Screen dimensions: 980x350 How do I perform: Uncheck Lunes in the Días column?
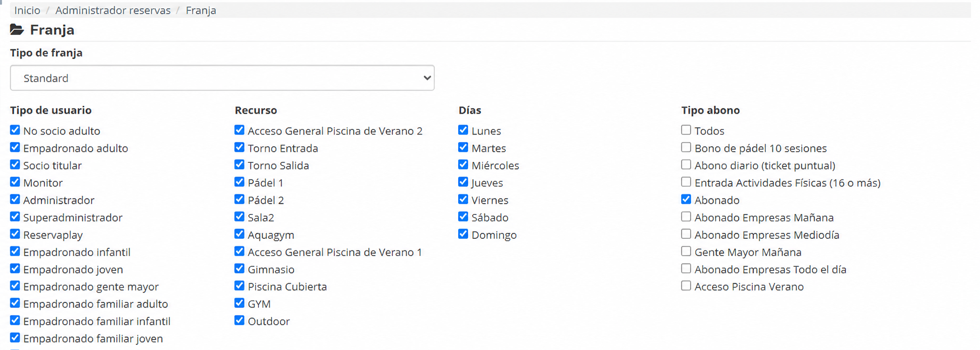(x=463, y=130)
